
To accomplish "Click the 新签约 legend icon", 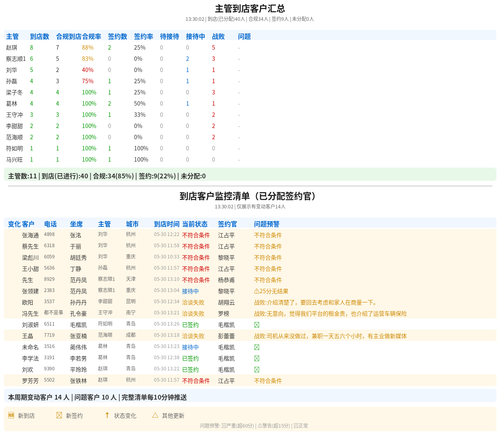I will tap(59, 415).
